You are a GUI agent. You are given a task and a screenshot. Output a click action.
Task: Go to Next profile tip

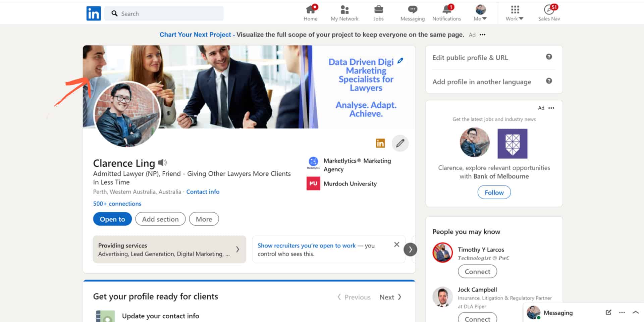pyautogui.click(x=390, y=297)
